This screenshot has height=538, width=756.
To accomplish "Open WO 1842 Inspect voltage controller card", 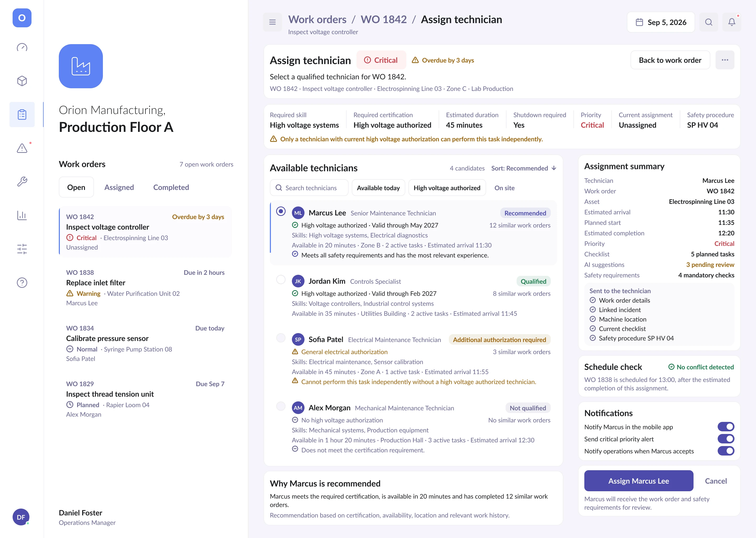I will click(145, 232).
